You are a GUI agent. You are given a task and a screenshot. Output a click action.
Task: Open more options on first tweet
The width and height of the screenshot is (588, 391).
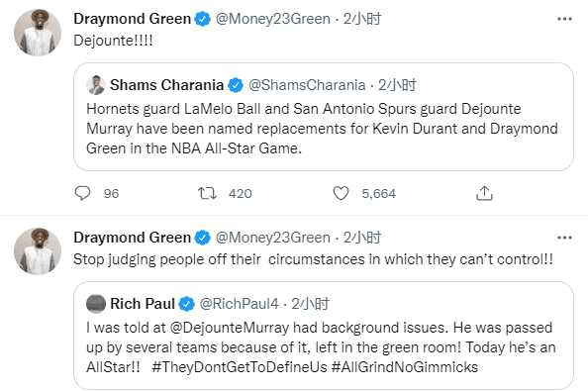(564, 19)
